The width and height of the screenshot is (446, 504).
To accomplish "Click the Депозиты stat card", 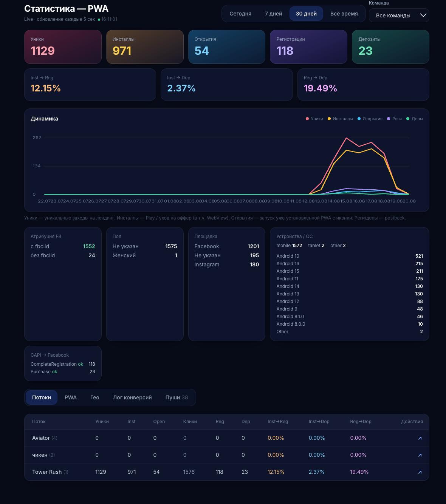I will (390, 47).
